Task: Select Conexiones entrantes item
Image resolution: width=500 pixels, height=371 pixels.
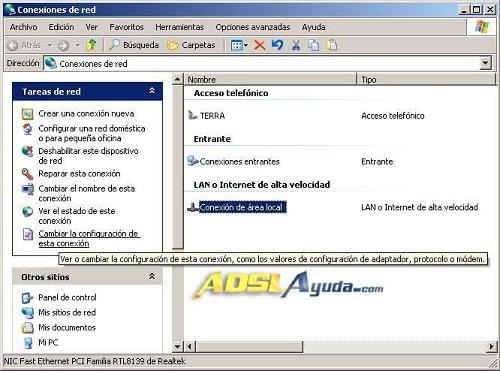Action: pyautogui.click(x=239, y=162)
